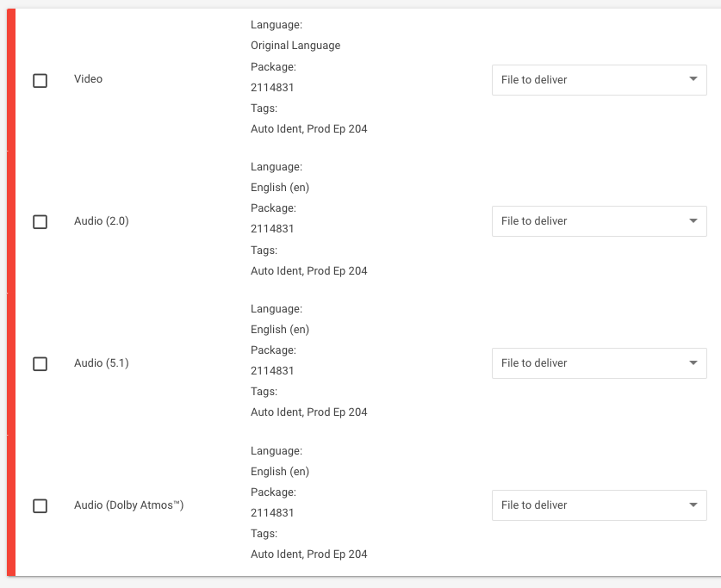Click the Audio (2.0) label

(102, 221)
